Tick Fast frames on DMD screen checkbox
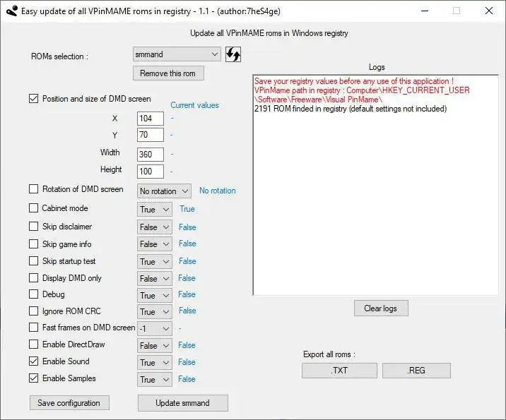Image resolution: width=506 pixels, height=420 pixels. (33, 328)
